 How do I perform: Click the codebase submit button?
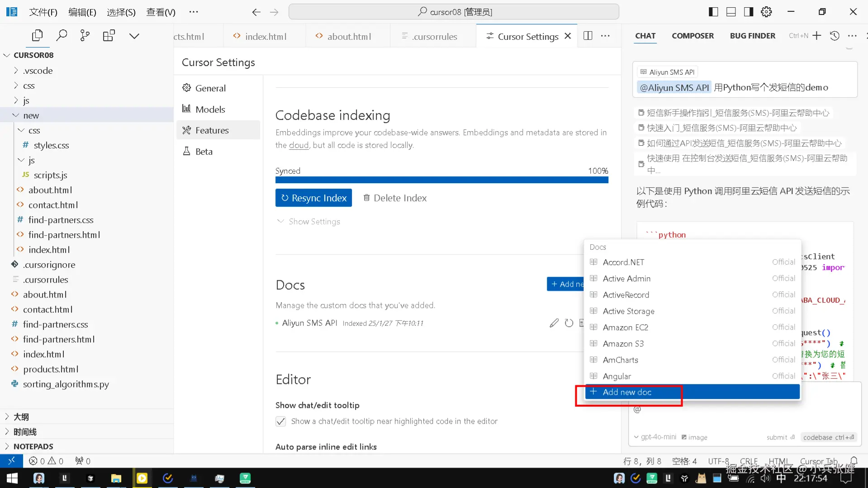[x=828, y=437]
